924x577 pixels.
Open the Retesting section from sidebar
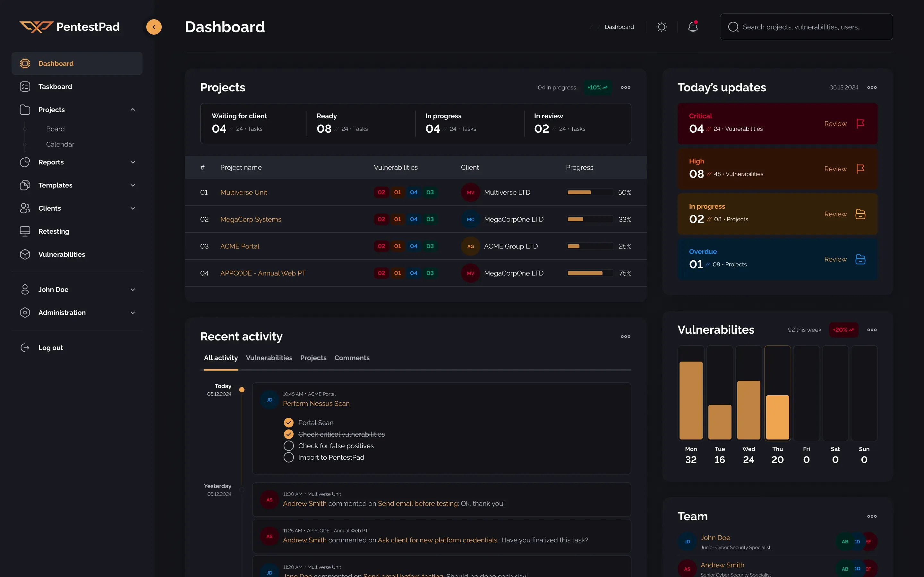coord(54,231)
